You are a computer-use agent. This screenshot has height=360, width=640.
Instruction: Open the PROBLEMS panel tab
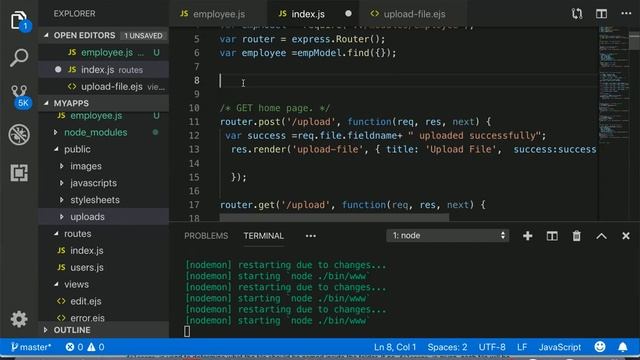tap(206, 236)
